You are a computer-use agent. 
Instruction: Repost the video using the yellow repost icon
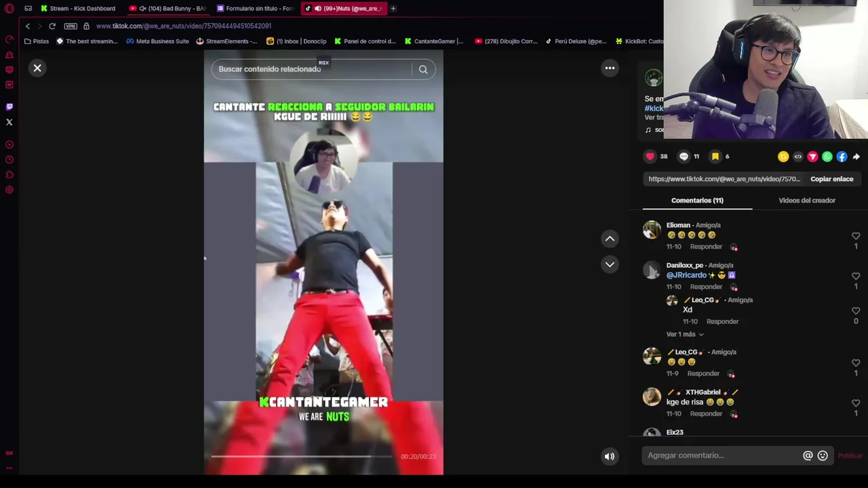pos(783,157)
